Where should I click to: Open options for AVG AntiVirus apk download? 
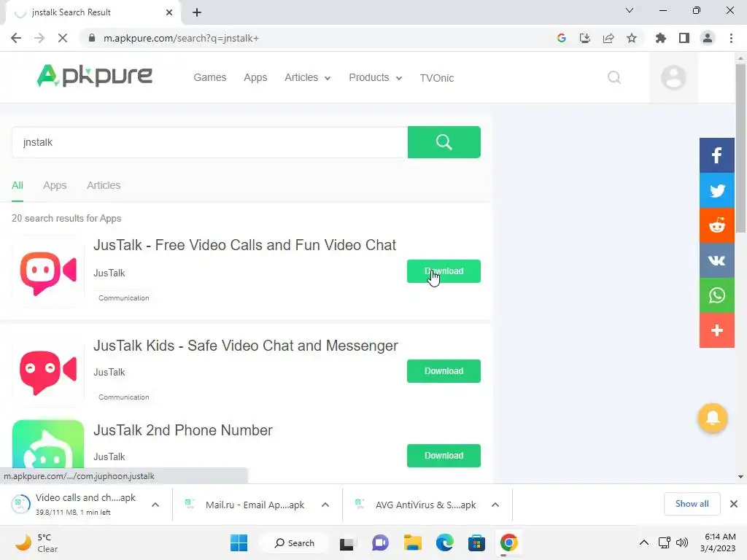click(x=495, y=505)
